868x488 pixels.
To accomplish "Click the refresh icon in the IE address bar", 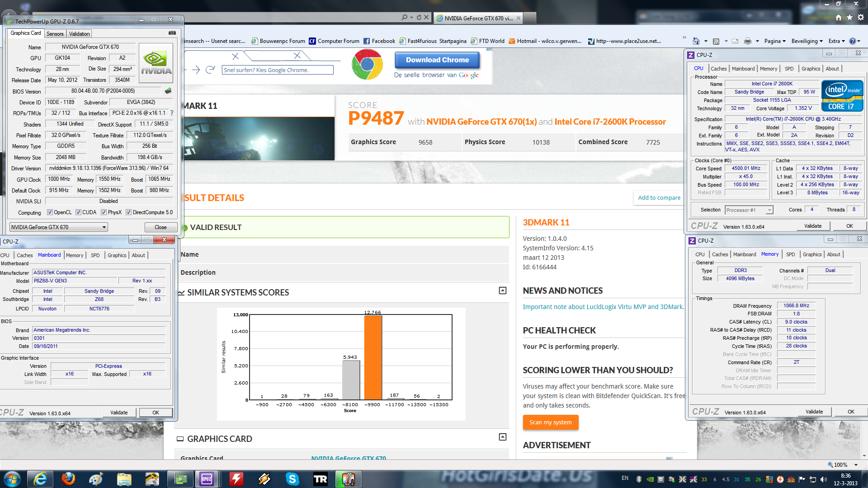I will pos(419,18).
